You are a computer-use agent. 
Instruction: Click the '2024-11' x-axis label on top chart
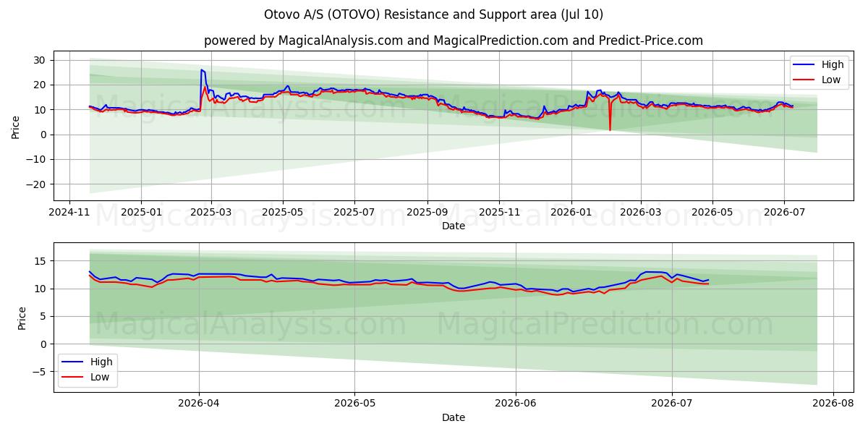(x=69, y=213)
